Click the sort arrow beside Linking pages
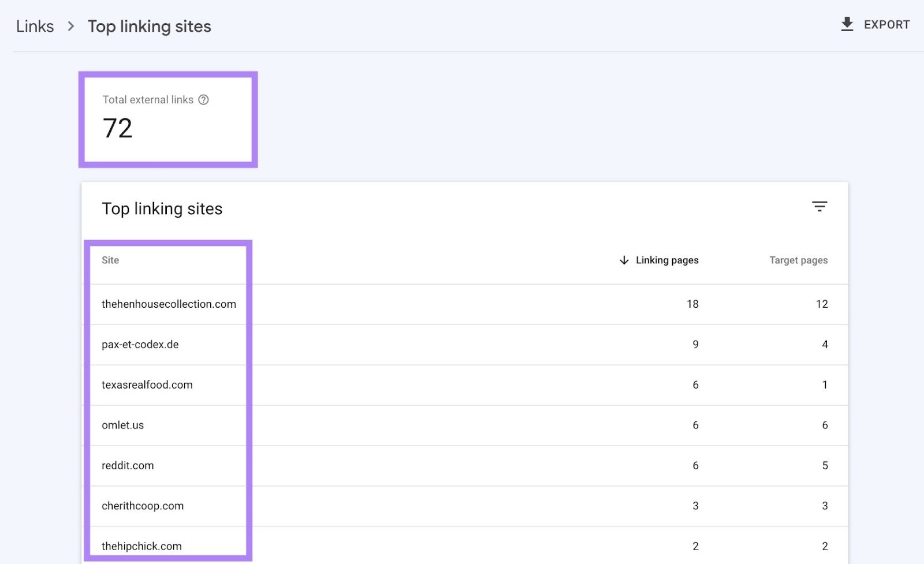The width and height of the screenshot is (924, 564). coord(624,260)
